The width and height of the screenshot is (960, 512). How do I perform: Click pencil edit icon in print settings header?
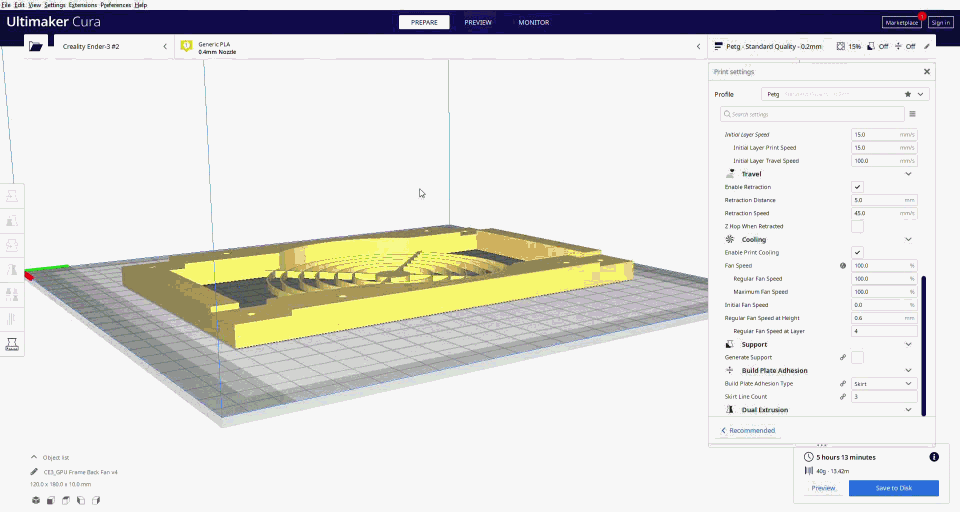click(927, 47)
